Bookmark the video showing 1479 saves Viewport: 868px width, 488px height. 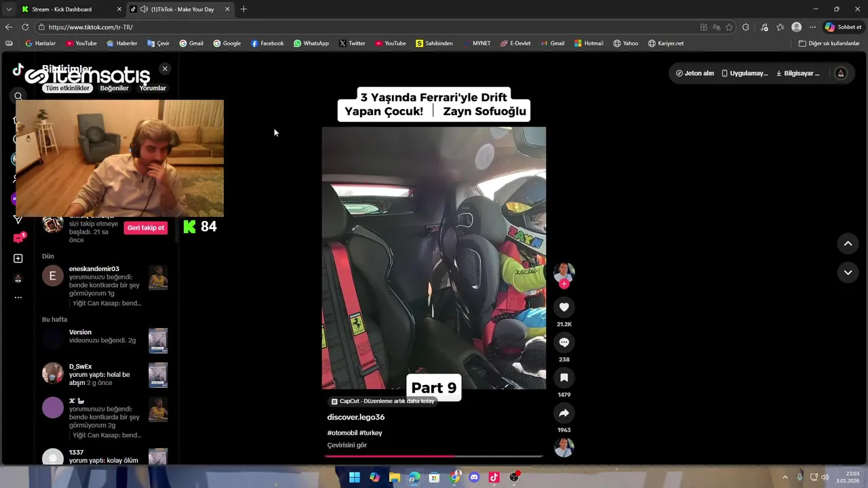point(564,378)
